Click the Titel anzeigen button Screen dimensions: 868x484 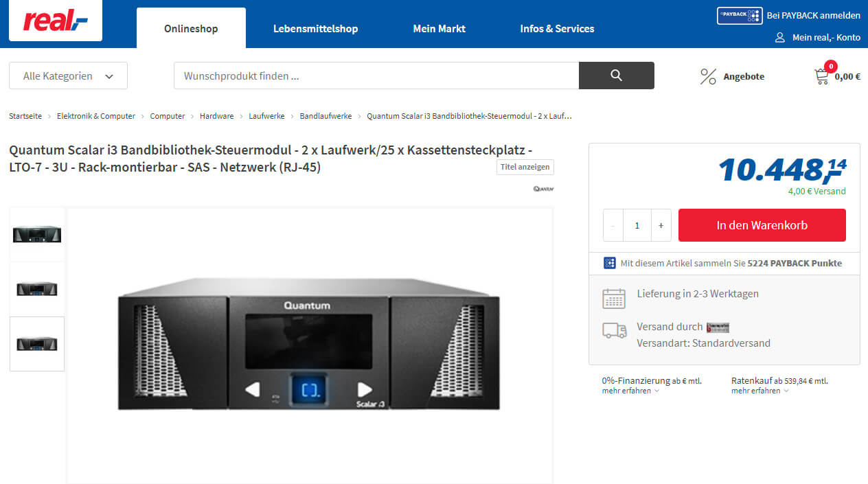pos(525,167)
